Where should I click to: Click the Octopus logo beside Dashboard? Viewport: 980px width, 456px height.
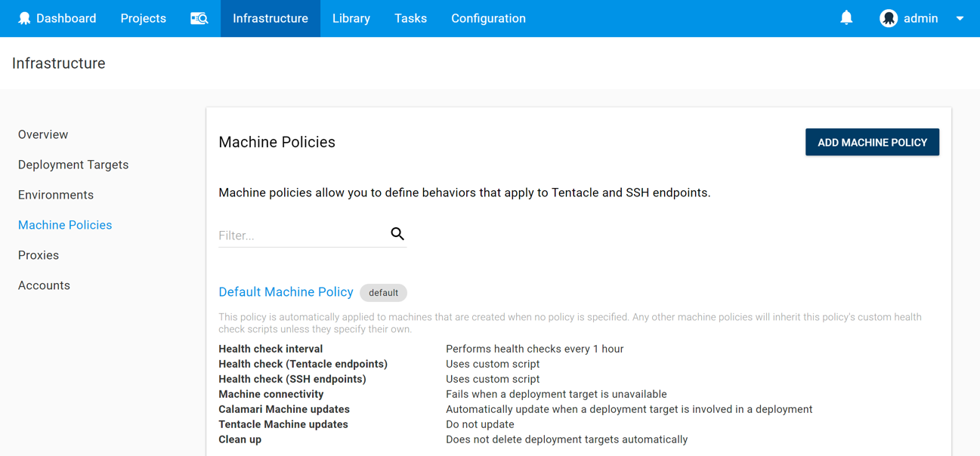24,18
